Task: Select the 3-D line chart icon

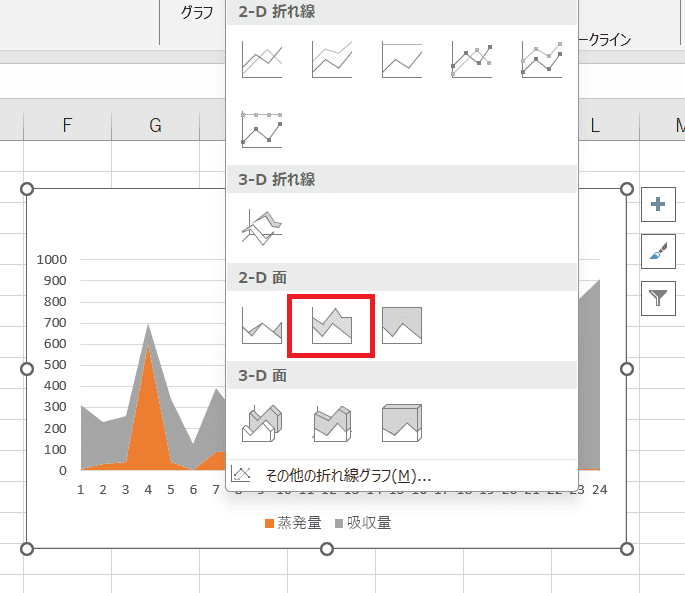Action: click(262, 228)
